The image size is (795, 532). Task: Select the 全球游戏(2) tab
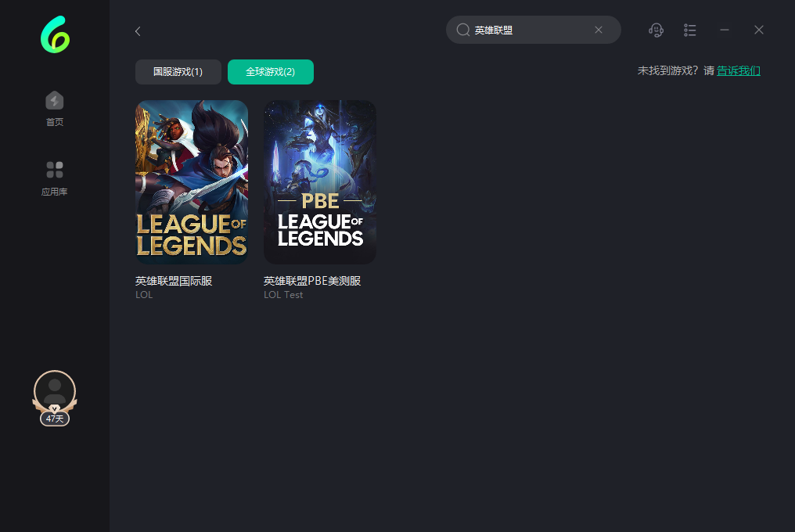[x=270, y=72]
